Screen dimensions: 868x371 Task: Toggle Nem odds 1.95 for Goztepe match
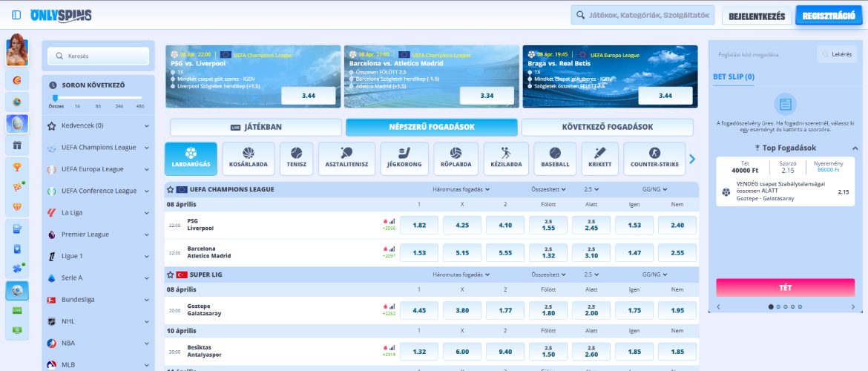pyautogui.click(x=677, y=311)
